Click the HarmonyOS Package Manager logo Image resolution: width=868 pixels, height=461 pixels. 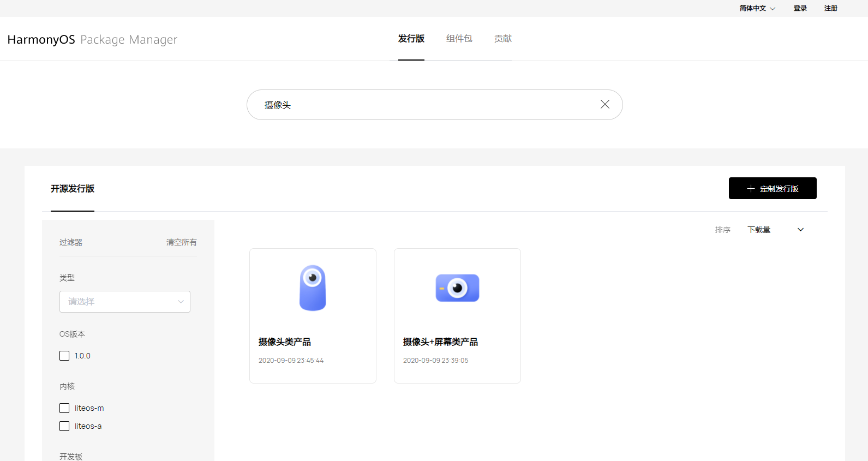(x=92, y=39)
